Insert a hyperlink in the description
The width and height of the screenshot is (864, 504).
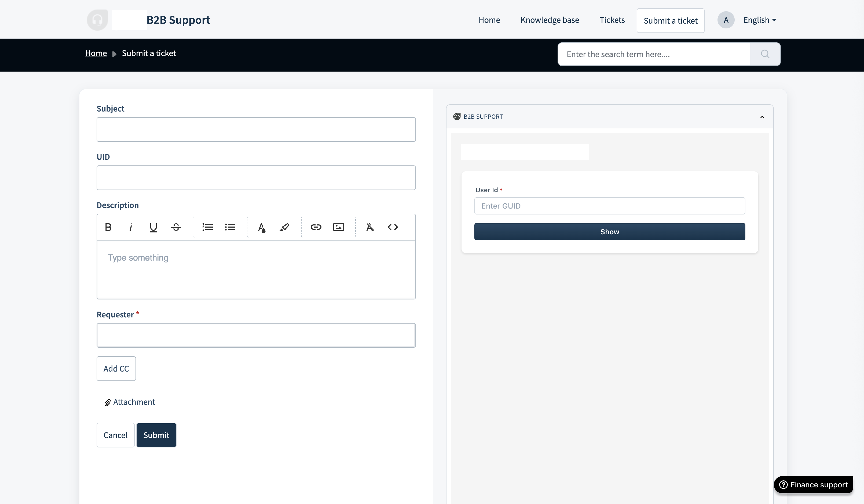click(316, 227)
